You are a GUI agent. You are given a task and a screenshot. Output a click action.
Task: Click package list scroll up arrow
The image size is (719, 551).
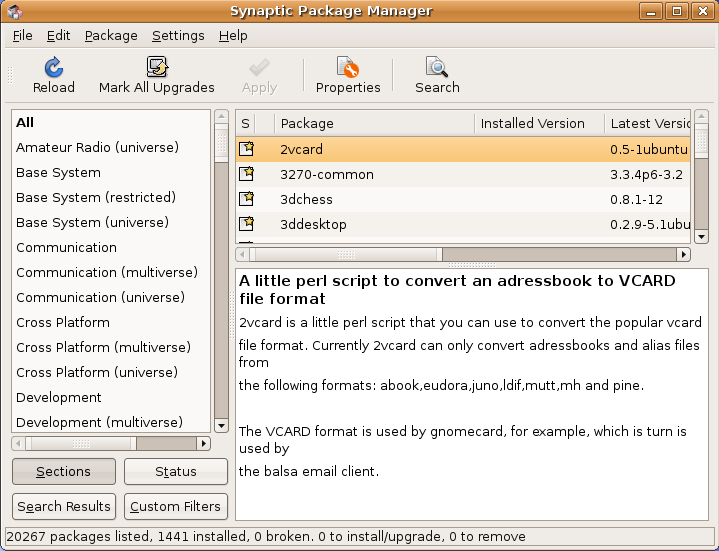(x=701, y=116)
